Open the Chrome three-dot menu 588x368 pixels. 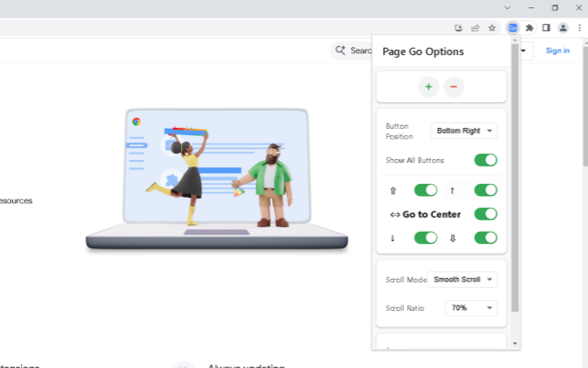(580, 28)
